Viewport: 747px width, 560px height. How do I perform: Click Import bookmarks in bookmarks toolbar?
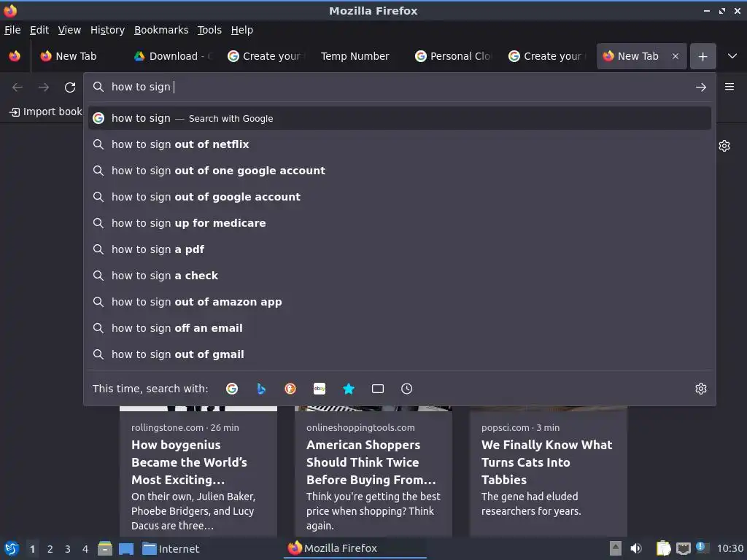click(46, 112)
